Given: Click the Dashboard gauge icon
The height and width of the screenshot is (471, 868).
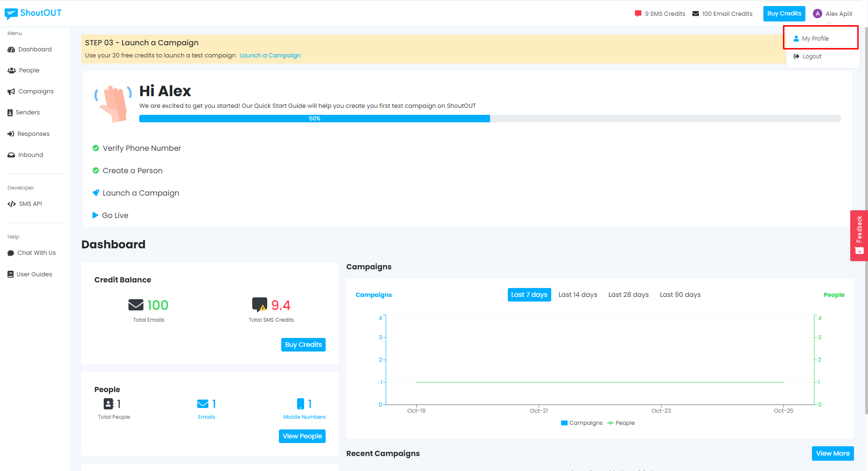Looking at the screenshot, I should point(11,49).
